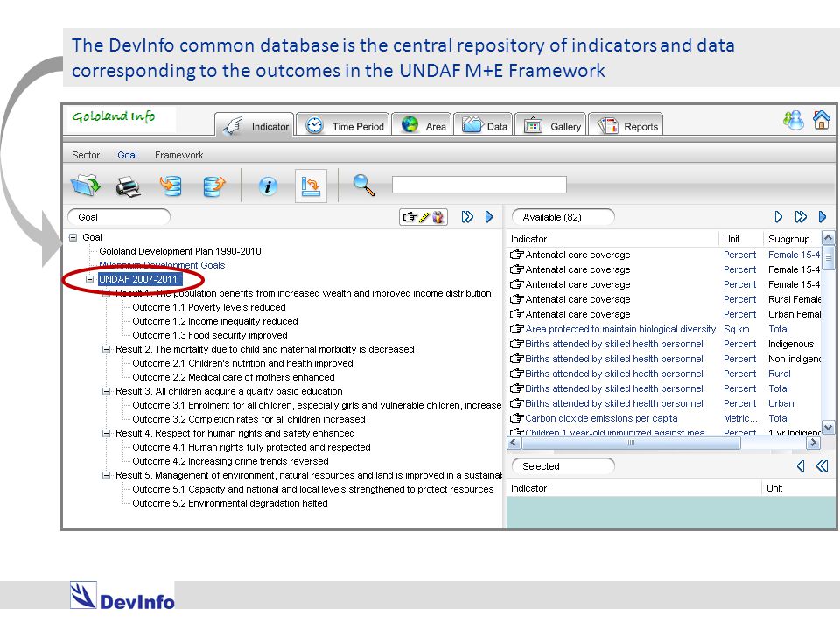
Task: Click the database import arrow icon
Action: pos(171,185)
